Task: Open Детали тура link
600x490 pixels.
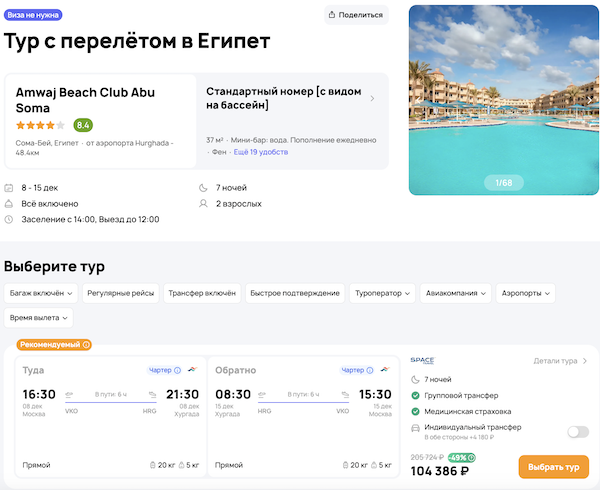Action: click(560, 360)
